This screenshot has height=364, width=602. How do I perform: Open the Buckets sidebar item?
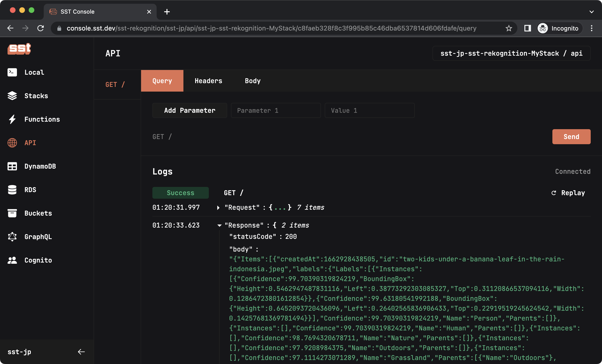click(38, 213)
